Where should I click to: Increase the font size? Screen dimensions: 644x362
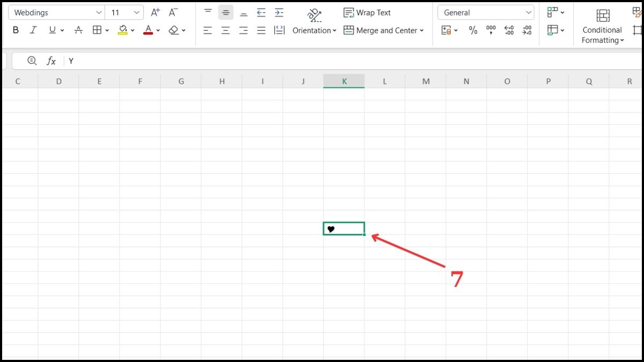tap(155, 12)
